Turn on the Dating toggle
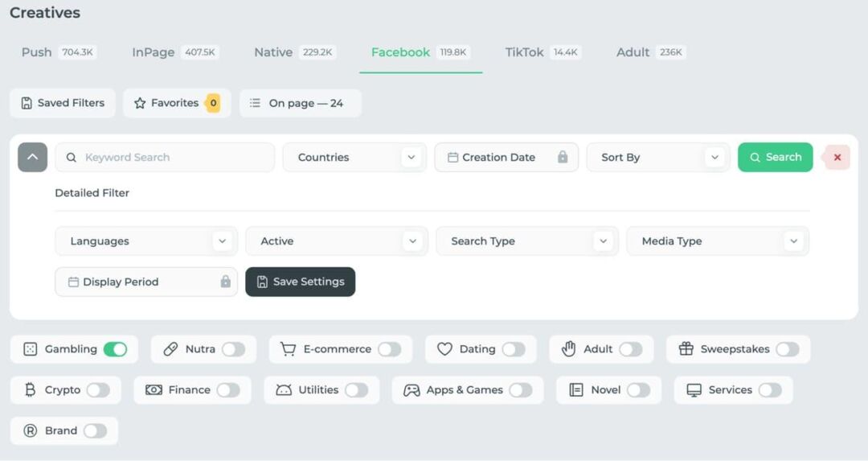 point(514,349)
